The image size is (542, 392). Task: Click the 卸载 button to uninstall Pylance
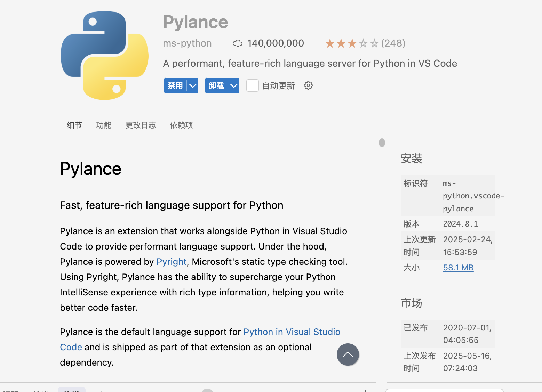coord(216,85)
